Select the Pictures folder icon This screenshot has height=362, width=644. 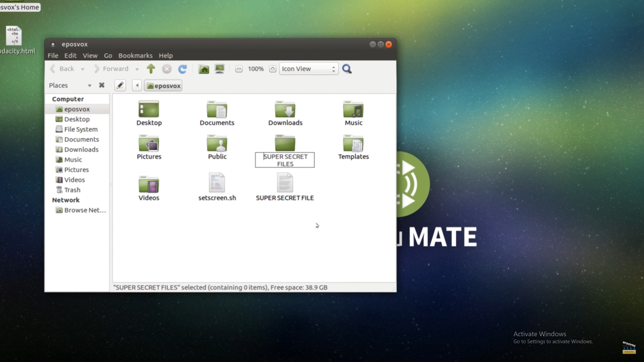[x=149, y=143]
